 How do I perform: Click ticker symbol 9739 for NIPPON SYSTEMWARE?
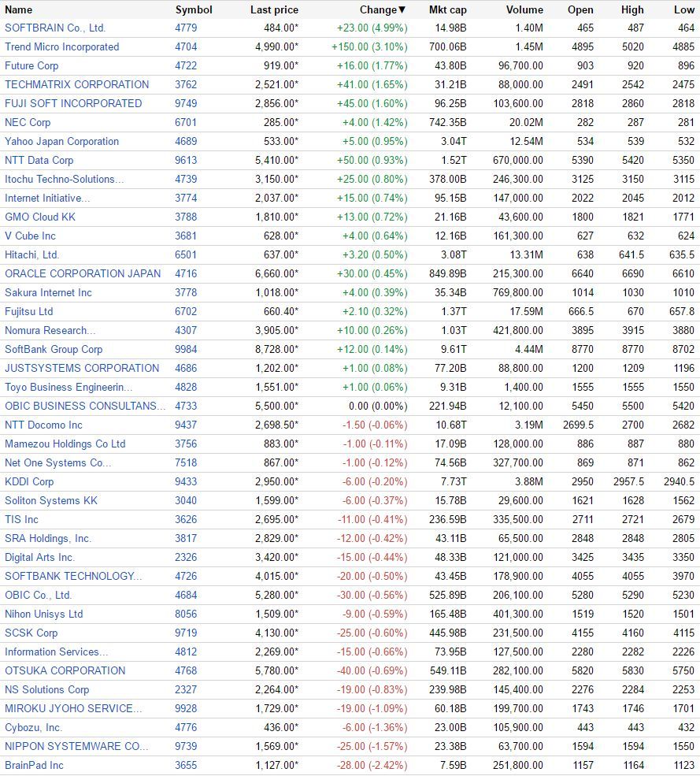[x=186, y=746]
